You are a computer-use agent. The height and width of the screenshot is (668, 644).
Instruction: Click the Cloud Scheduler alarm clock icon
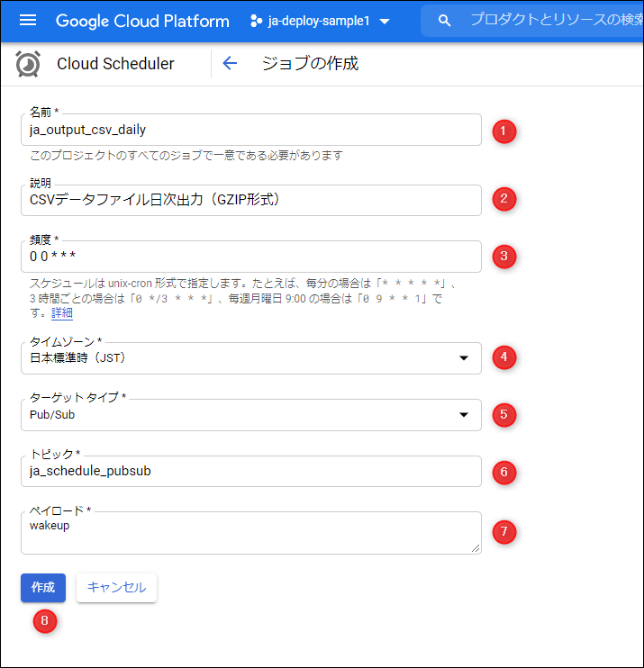(x=28, y=64)
